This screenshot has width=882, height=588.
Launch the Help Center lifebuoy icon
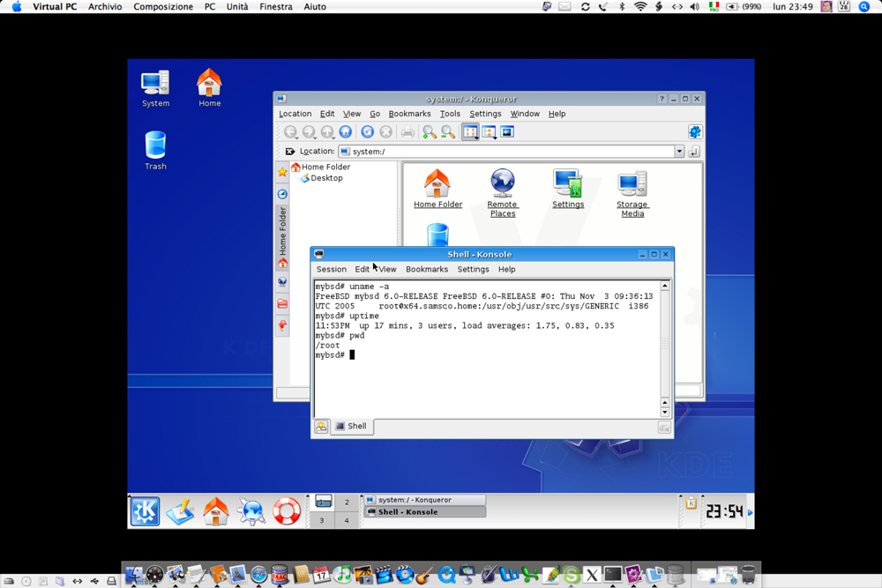click(x=287, y=510)
